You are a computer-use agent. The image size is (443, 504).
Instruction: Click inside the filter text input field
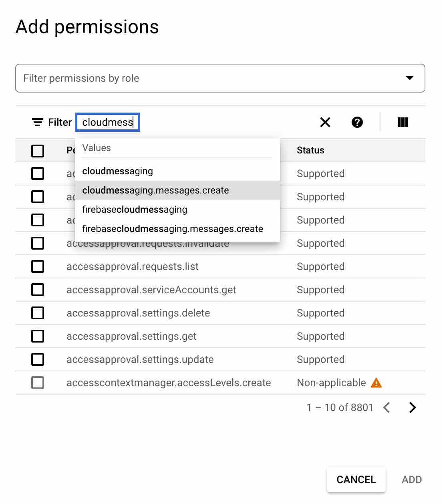click(107, 122)
